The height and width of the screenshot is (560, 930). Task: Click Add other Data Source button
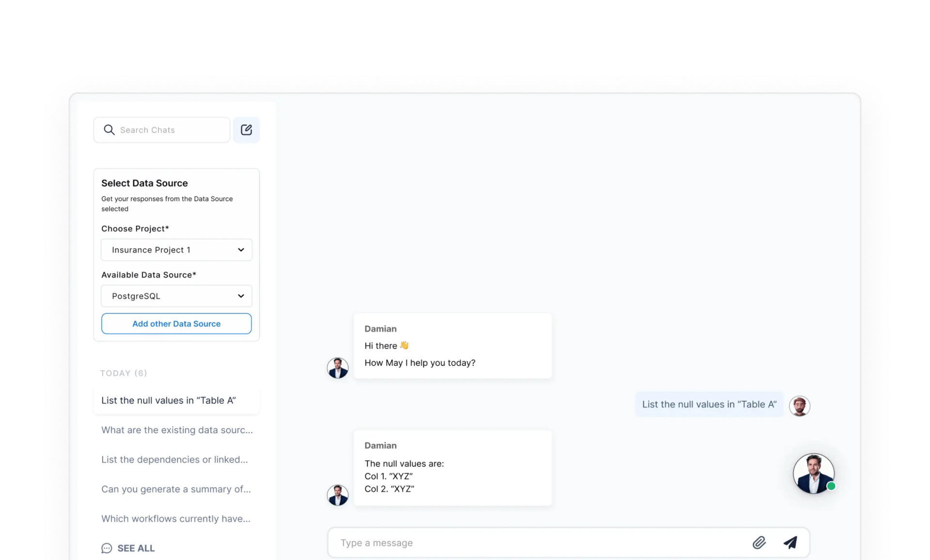pos(176,324)
